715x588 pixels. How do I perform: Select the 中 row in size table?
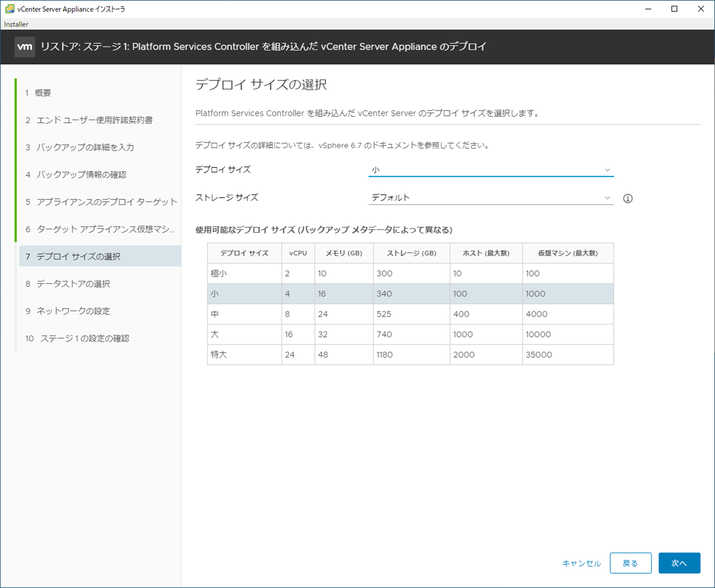click(x=410, y=314)
